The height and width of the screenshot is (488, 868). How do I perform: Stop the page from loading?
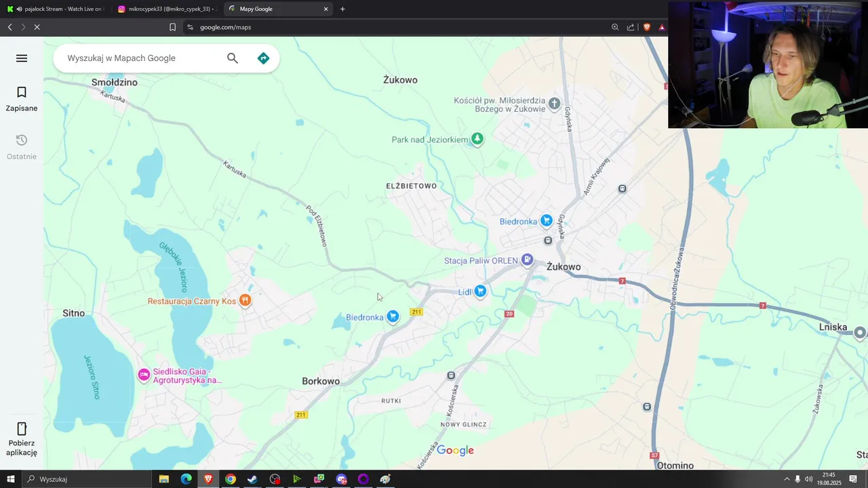[x=37, y=27]
